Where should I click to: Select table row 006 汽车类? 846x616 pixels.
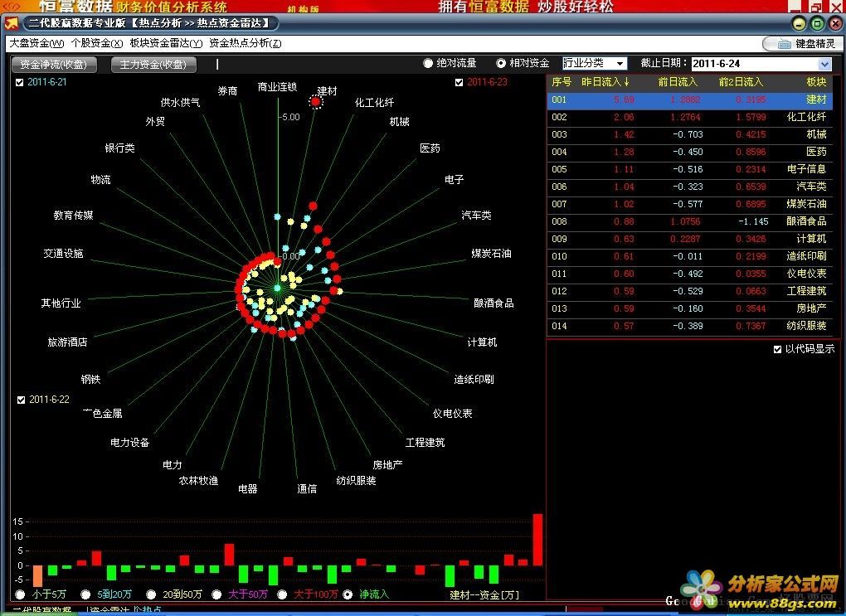click(x=690, y=187)
